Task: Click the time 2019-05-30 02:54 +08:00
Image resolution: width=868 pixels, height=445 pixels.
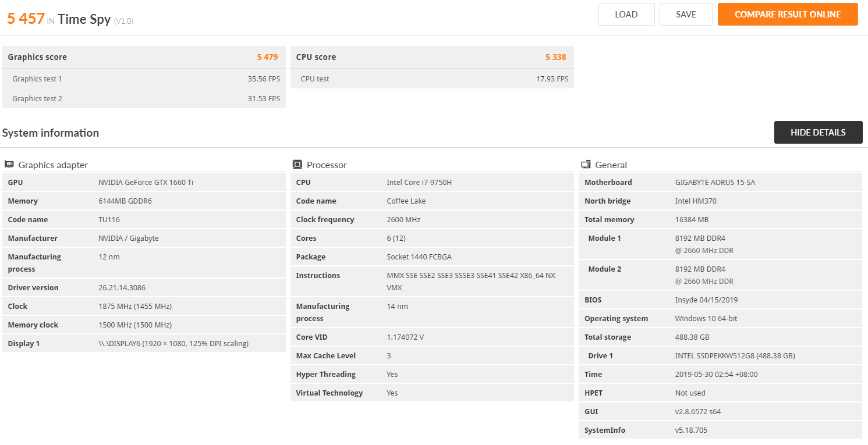Action: [716, 374]
